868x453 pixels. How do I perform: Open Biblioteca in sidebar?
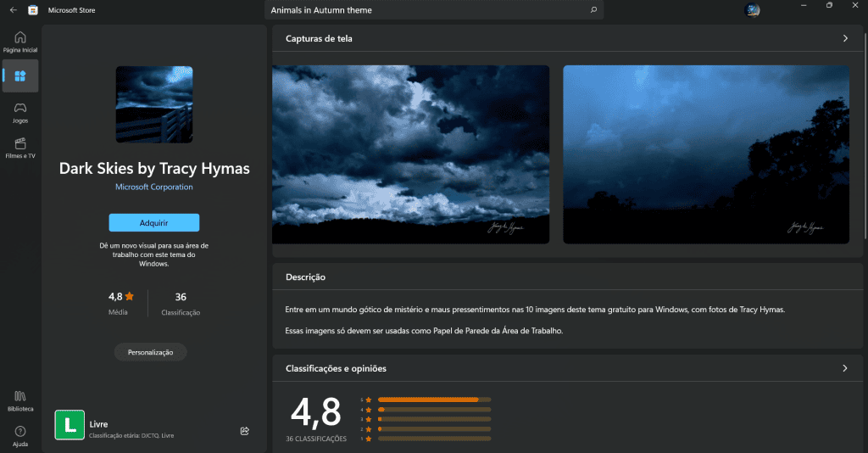(20, 401)
